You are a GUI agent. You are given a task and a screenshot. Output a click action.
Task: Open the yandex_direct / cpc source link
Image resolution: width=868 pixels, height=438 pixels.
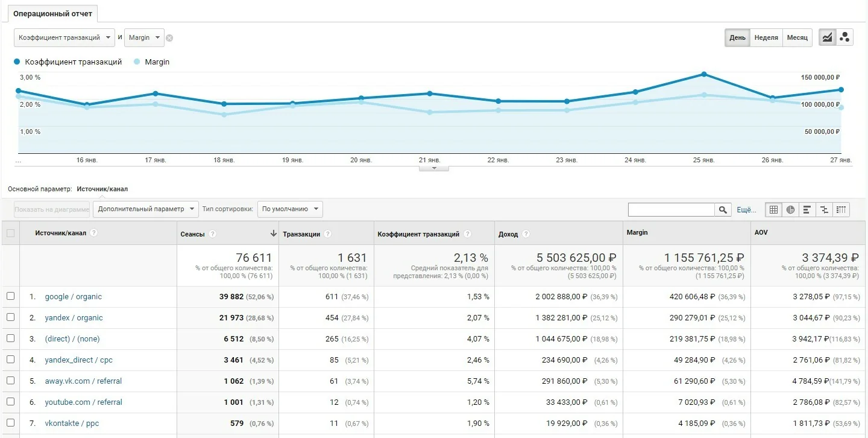coord(78,360)
